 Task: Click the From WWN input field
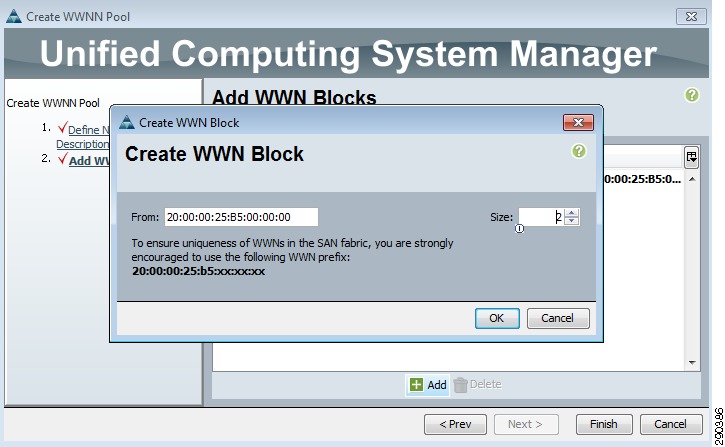(x=241, y=217)
